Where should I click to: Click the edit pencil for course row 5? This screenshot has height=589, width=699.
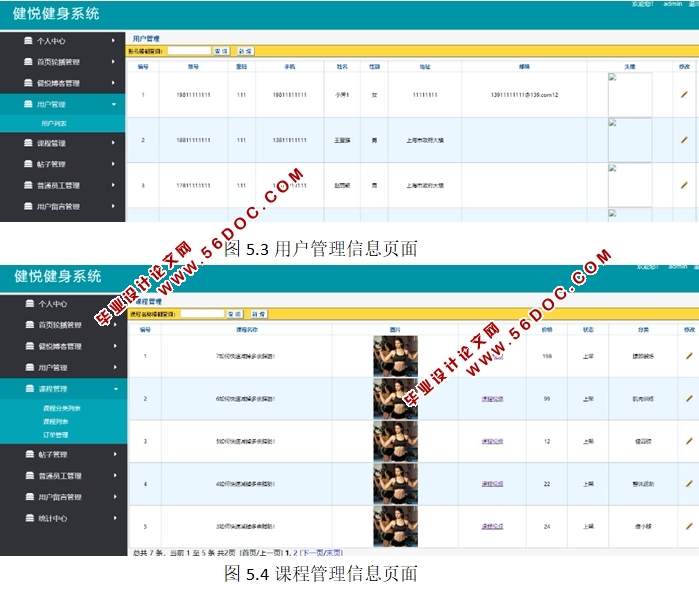pos(689,526)
